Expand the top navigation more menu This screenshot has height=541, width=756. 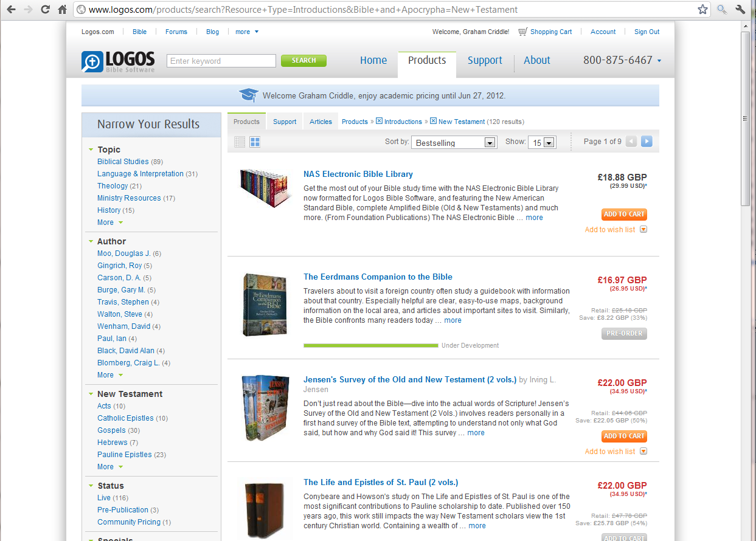pos(247,32)
